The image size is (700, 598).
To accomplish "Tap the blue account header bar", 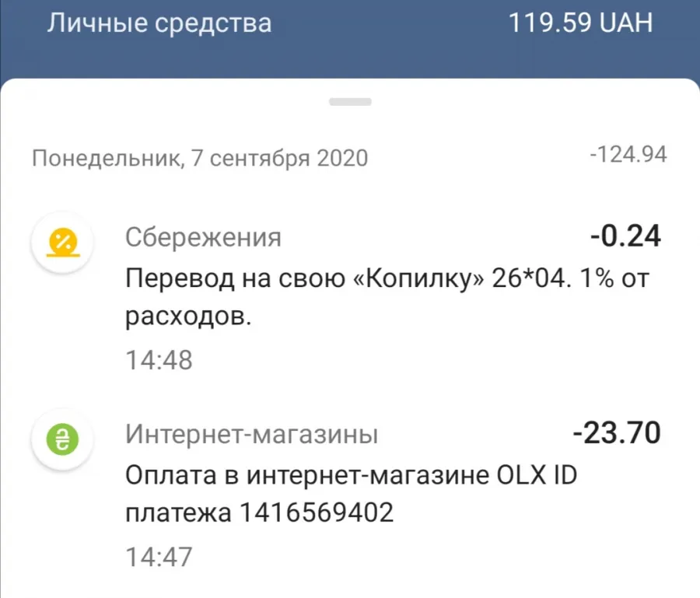I will (x=350, y=40).
